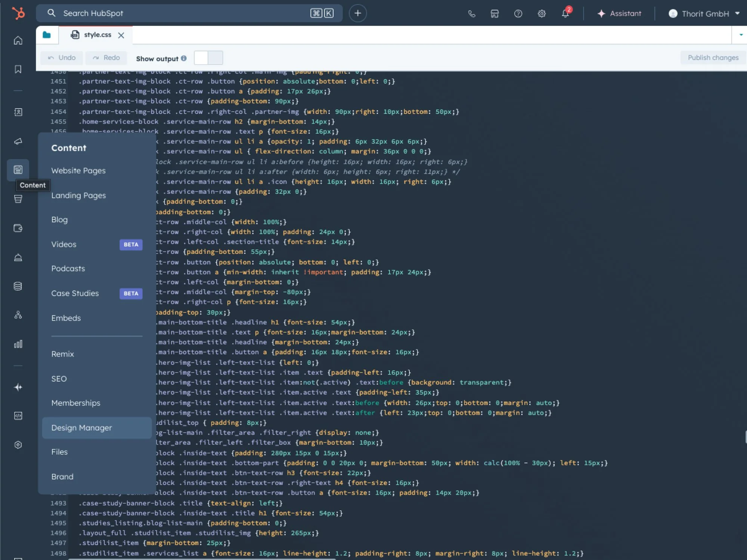This screenshot has width=747, height=560.
Task: Open the settings gear icon
Action: point(542,14)
